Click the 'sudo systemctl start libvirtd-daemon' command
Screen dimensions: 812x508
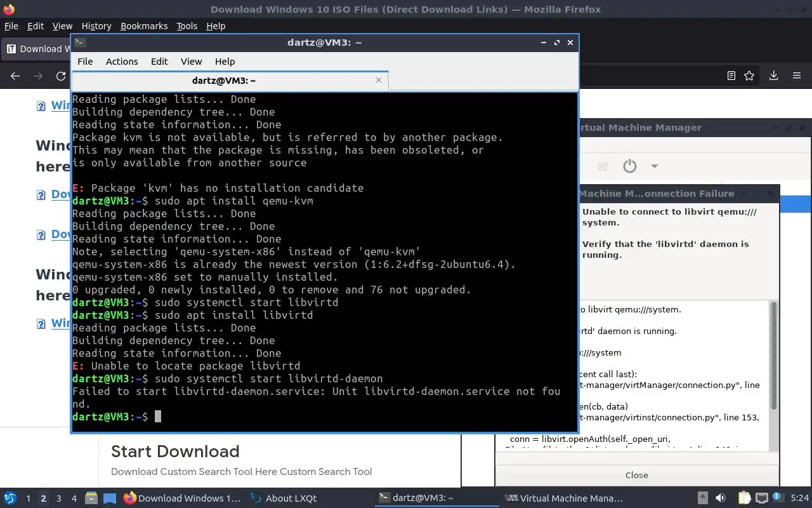pos(268,378)
